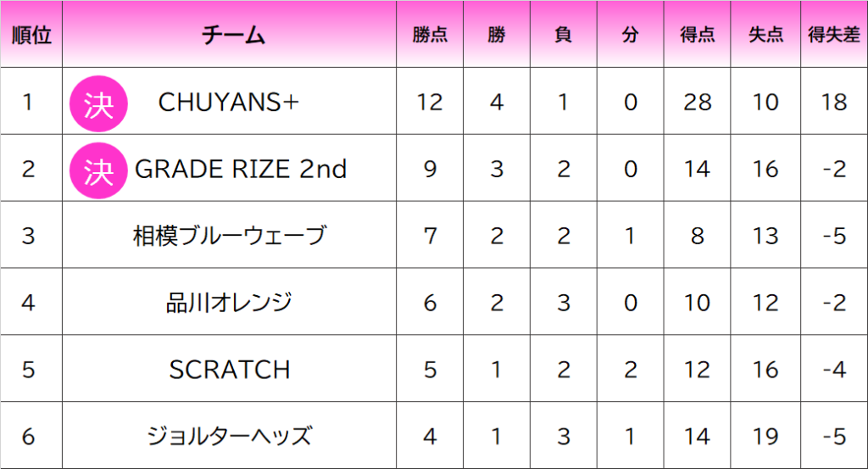Click CHUYANS+ goal difference 18
Image resolution: width=868 pixels, height=469 pixels.
[834, 102]
